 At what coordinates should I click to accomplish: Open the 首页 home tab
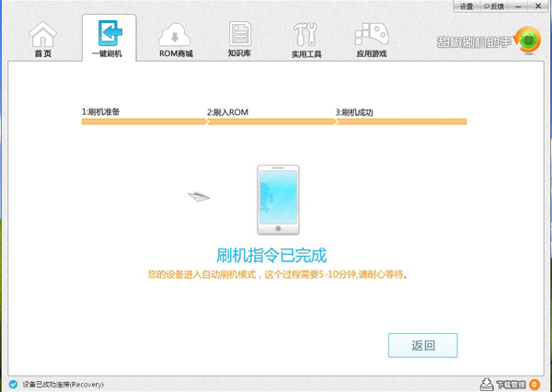coord(42,39)
